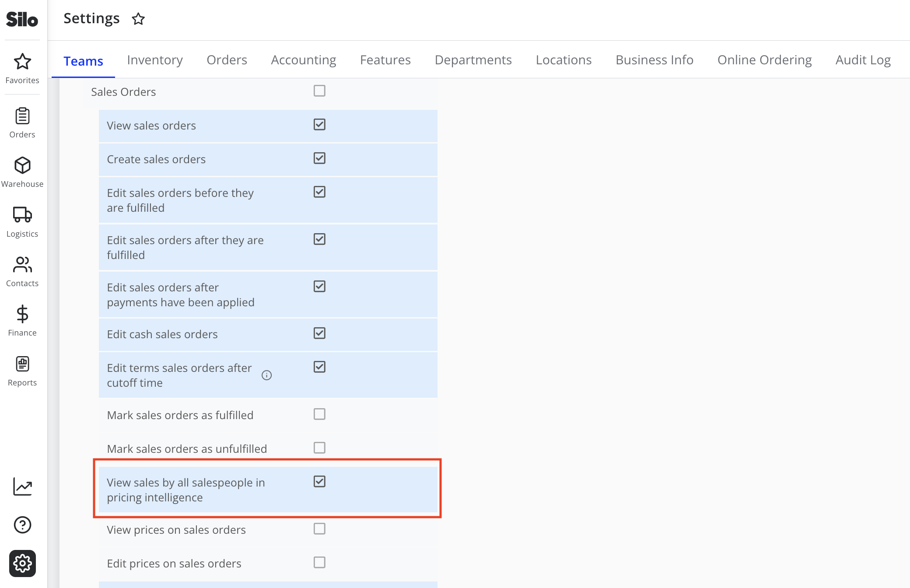Click Mark sales orders as unfulfilled text
Viewport: 910px width, 588px height.
point(187,449)
